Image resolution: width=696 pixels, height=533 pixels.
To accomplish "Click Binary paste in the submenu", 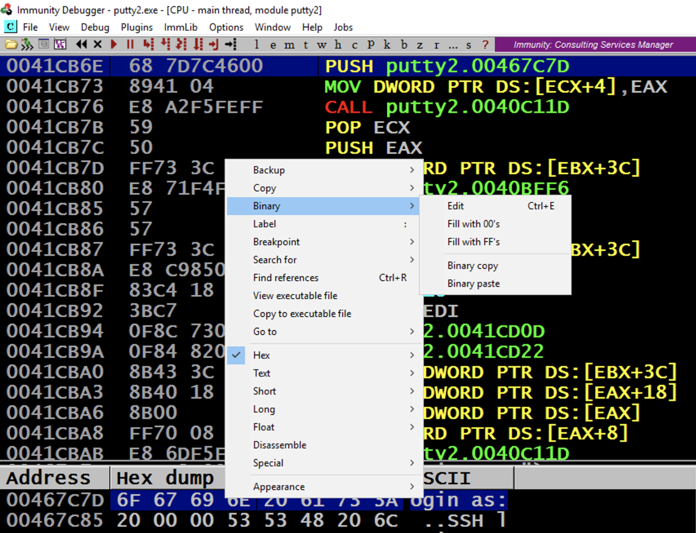I will click(x=473, y=284).
